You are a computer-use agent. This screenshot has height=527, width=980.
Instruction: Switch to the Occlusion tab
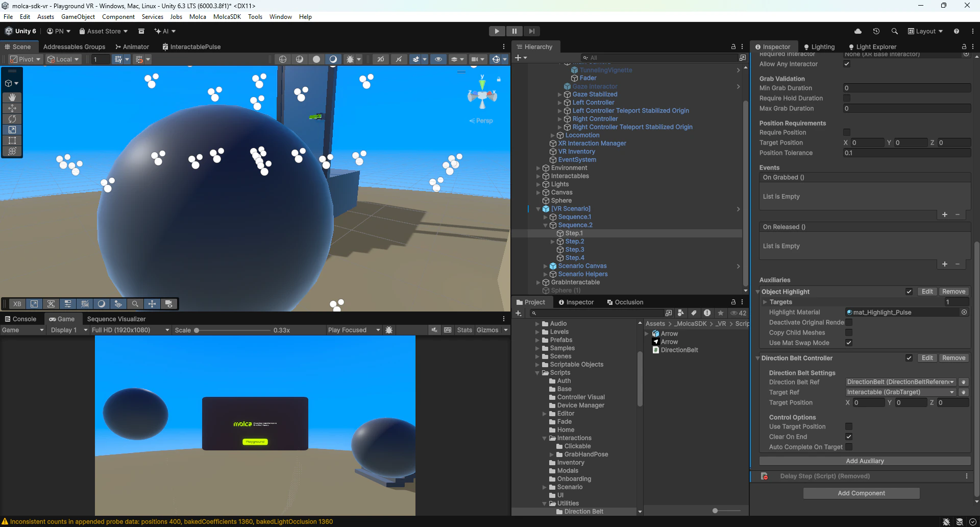(625, 302)
